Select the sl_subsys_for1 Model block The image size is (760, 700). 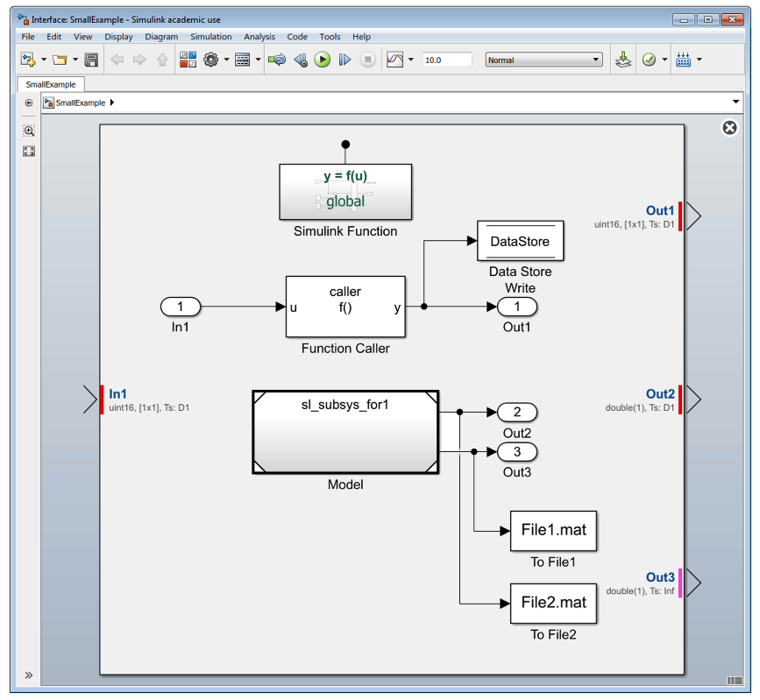[x=345, y=432]
